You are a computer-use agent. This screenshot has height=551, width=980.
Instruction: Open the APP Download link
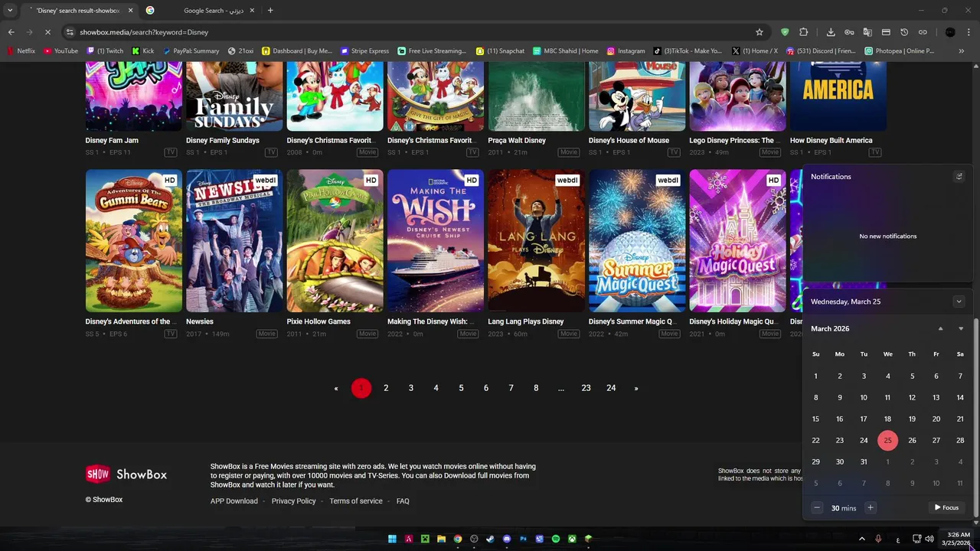[x=234, y=501]
